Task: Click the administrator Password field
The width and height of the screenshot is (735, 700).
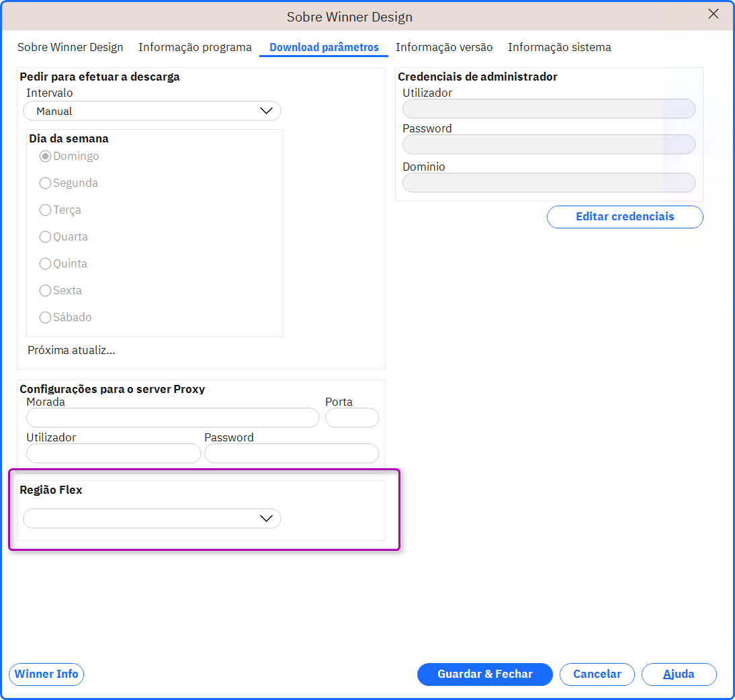Action: point(549,144)
